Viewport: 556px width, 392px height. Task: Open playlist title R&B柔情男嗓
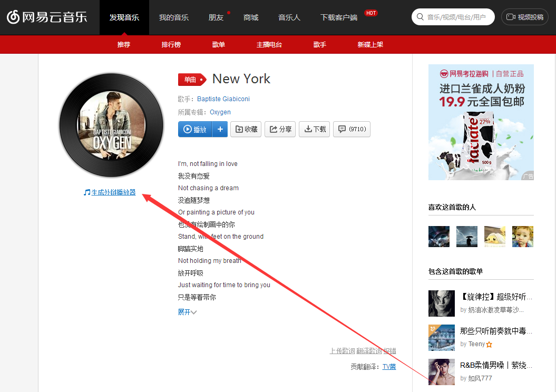pyautogui.click(x=496, y=365)
